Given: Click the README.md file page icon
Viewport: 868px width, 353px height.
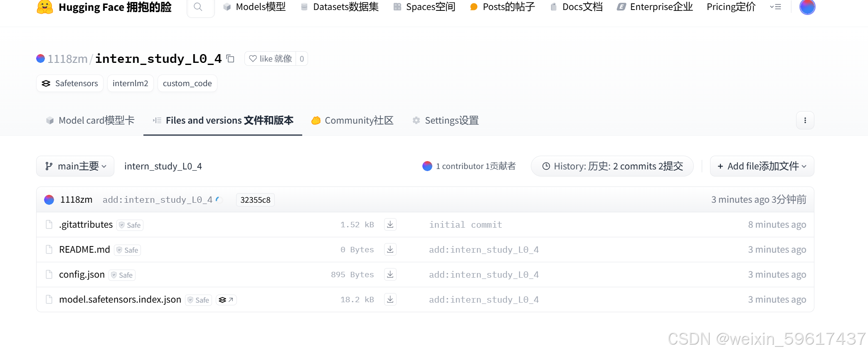Looking at the screenshot, I should click(49, 249).
